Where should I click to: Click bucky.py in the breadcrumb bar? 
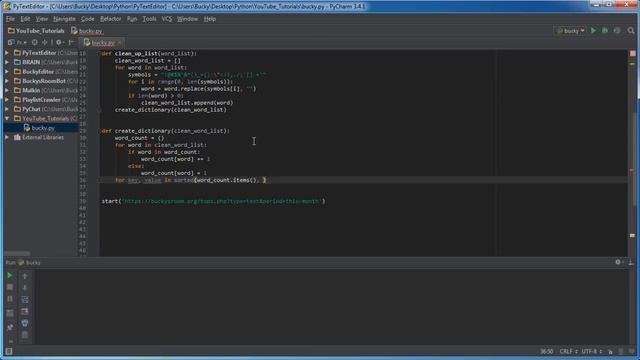tap(87, 31)
